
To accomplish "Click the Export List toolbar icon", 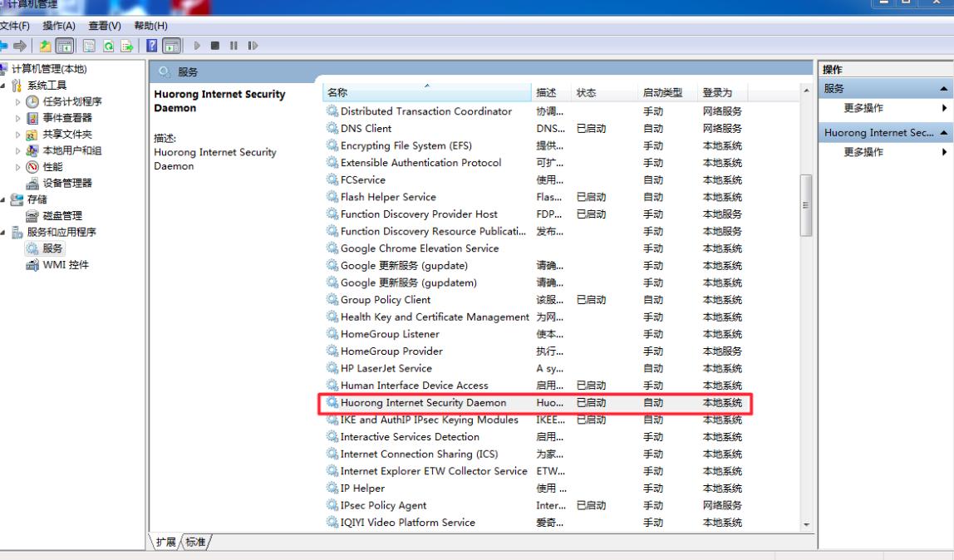I will coord(127,46).
